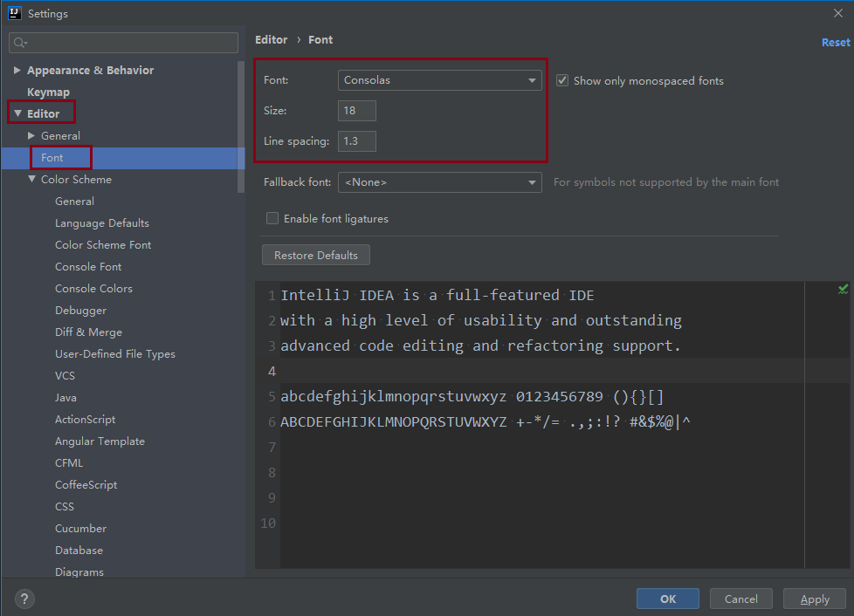Toggle Show only monospaced fonts checkbox
Image resolution: width=854 pixels, height=616 pixels.
[x=562, y=80]
